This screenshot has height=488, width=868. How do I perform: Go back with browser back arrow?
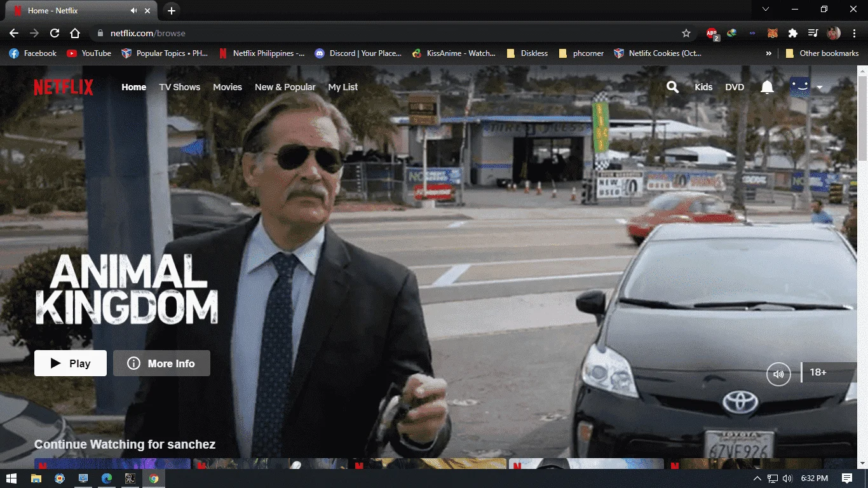[14, 33]
